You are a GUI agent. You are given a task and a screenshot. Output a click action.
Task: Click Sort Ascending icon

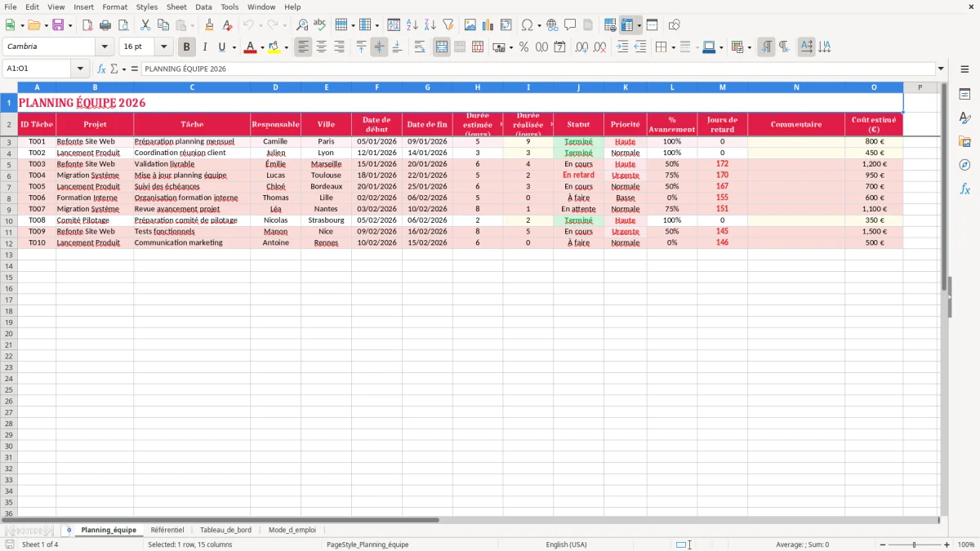[412, 25]
